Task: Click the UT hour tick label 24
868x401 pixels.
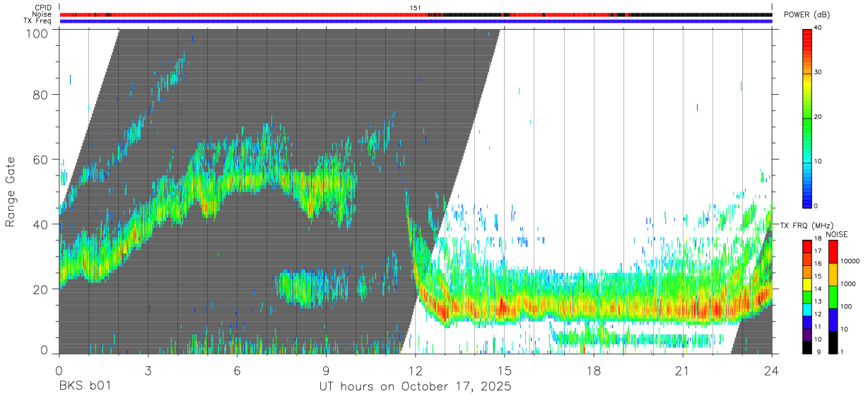Action: click(x=772, y=370)
